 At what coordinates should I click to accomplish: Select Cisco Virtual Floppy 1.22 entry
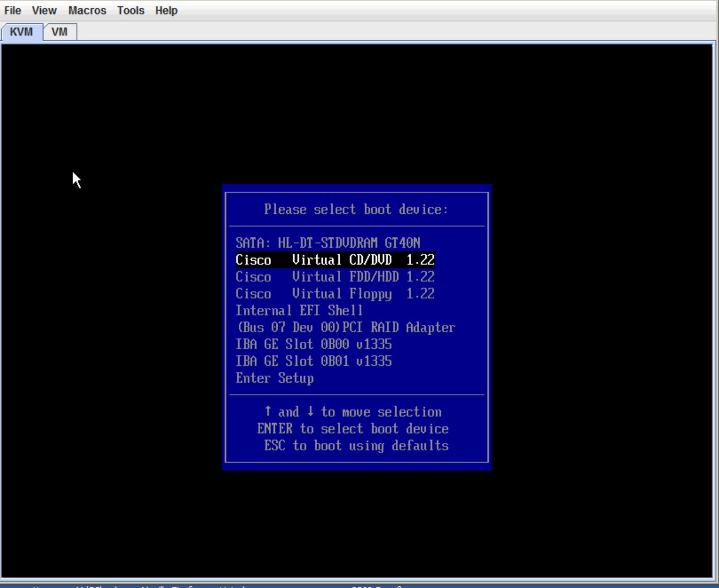coord(335,294)
